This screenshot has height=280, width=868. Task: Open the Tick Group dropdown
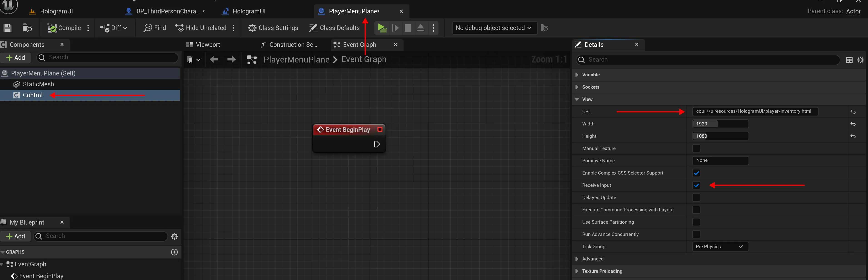point(720,247)
